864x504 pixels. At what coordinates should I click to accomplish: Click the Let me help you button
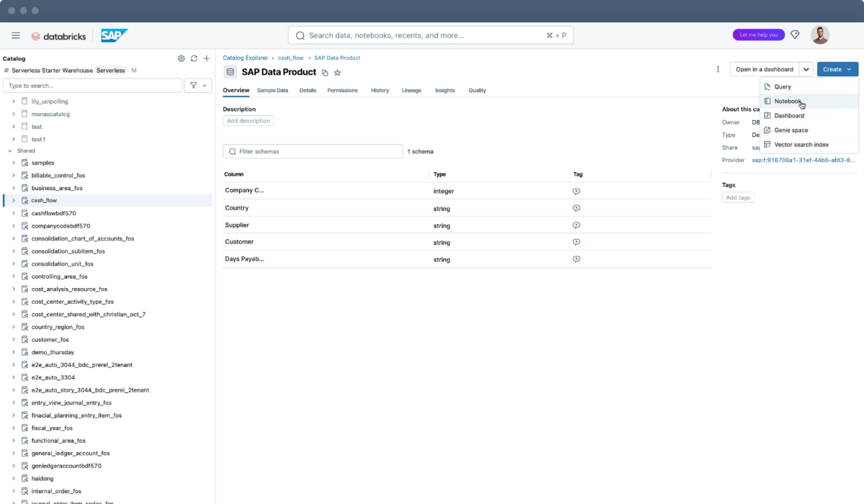758,35
